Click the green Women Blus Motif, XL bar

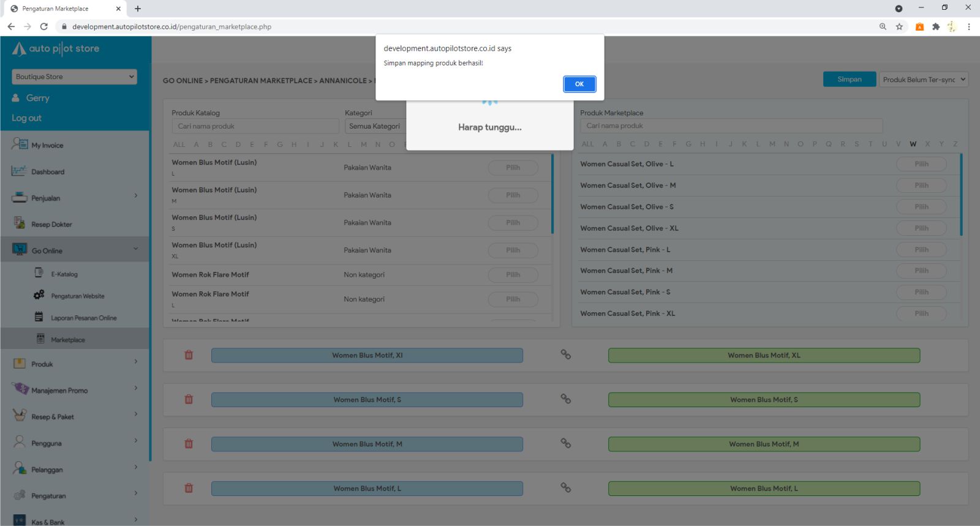[x=763, y=355]
